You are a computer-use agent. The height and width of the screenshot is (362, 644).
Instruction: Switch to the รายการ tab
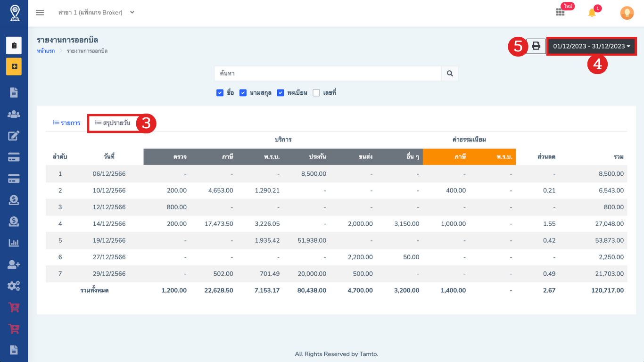click(67, 123)
